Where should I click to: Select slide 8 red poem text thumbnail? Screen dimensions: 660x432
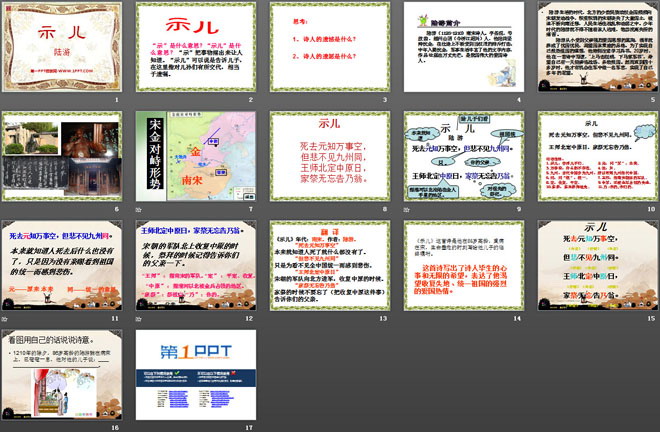(x=330, y=156)
